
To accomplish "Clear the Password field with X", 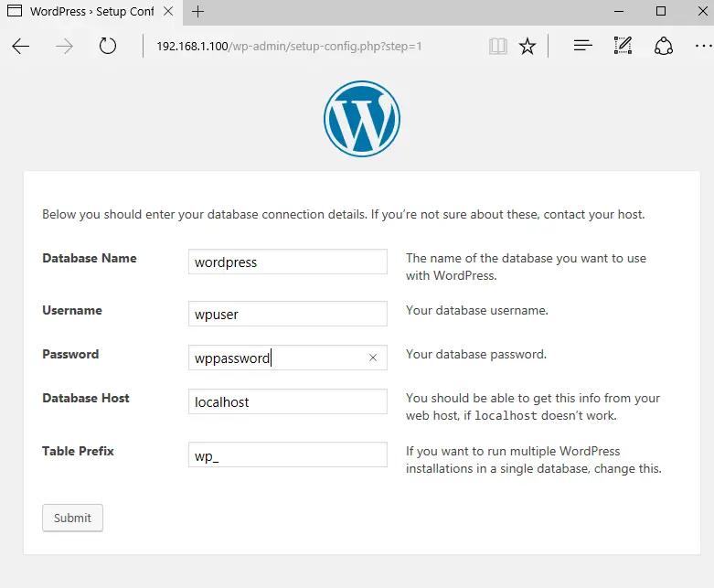I will pyautogui.click(x=373, y=358).
